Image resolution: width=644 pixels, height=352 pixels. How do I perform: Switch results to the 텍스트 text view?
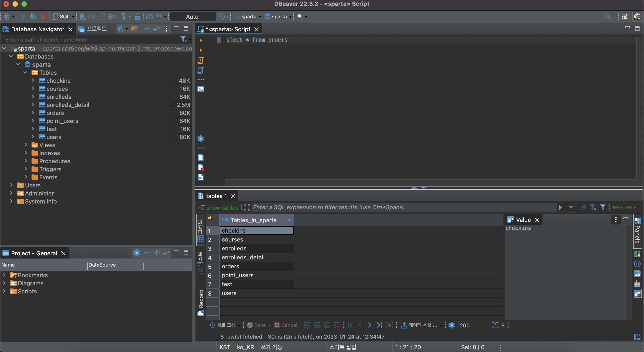point(201,263)
